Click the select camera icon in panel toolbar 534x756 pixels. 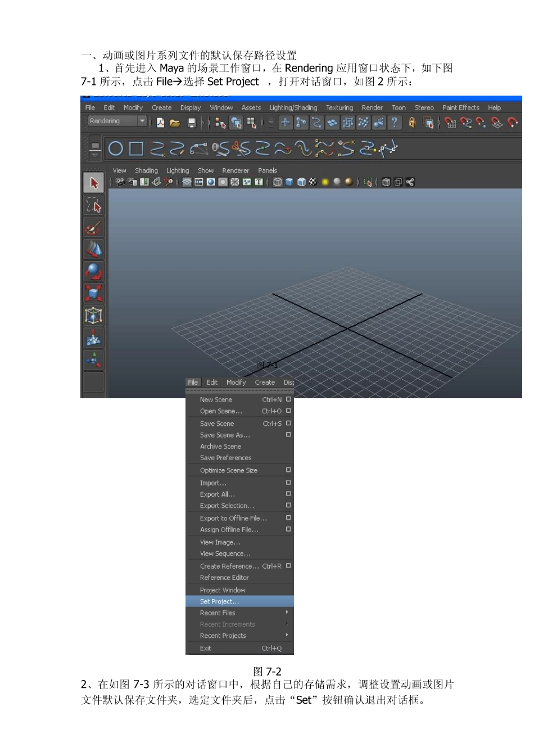[x=120, y=182]
